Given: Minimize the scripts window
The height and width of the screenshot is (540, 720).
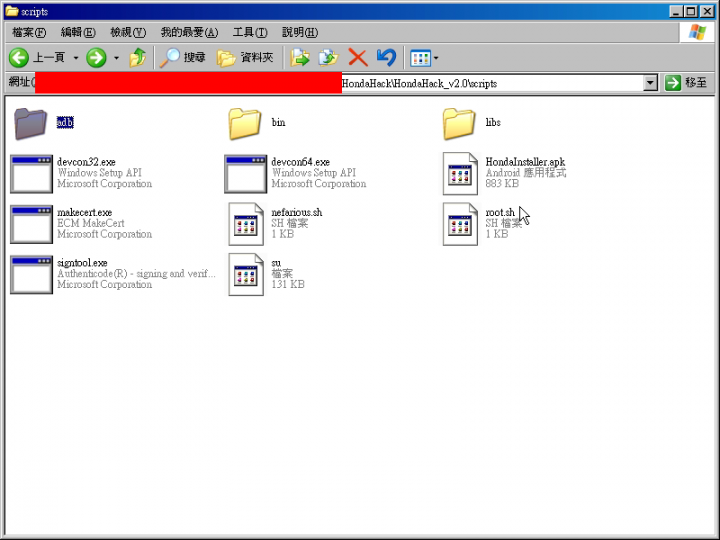Looking at the screenshot, I should pos(675,11).
